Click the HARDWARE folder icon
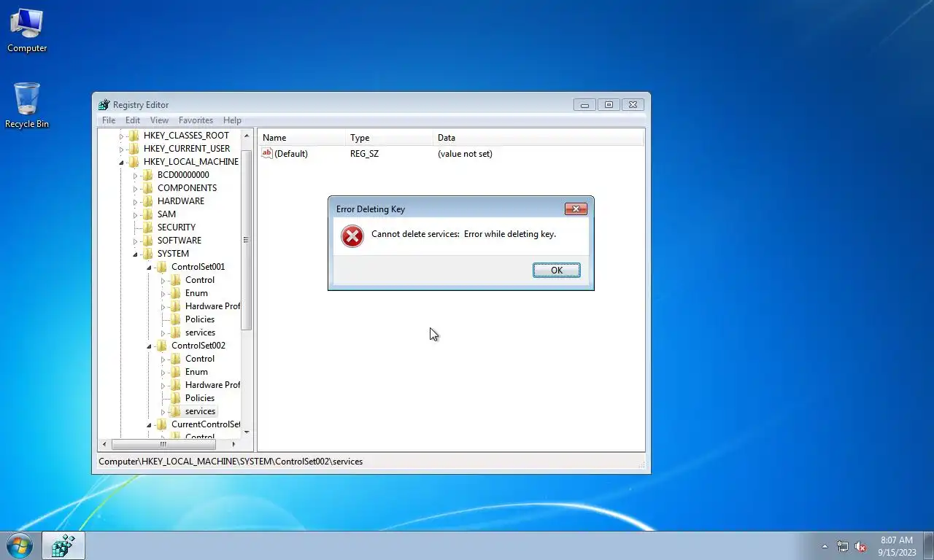 coord(147,201)
